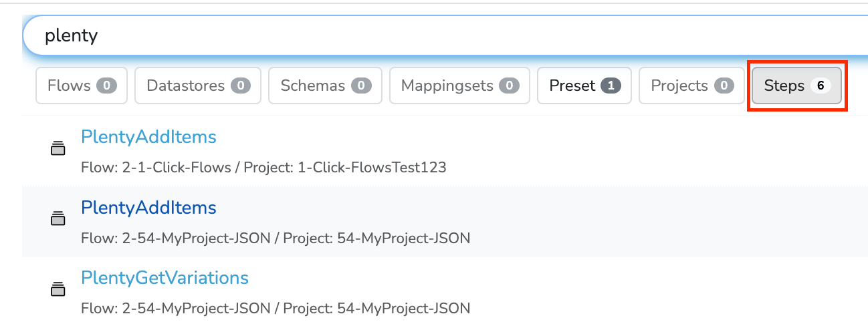Switch to the Datastores filter tab
This screenshot has height=326, width=868.
[198, 86]
